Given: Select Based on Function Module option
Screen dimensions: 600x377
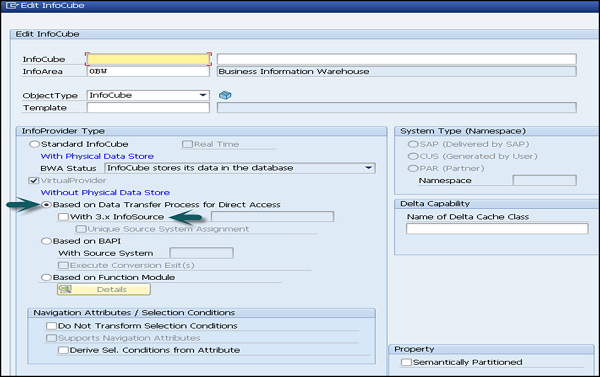Looking at the screenshot, I should click(x=46, y=277).
